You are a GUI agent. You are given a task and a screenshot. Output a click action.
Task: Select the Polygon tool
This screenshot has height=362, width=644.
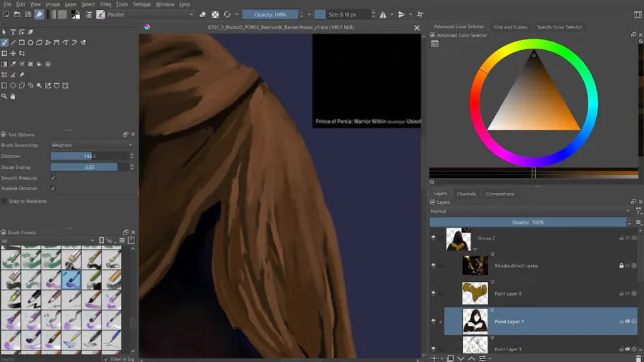tap(39, 43)
